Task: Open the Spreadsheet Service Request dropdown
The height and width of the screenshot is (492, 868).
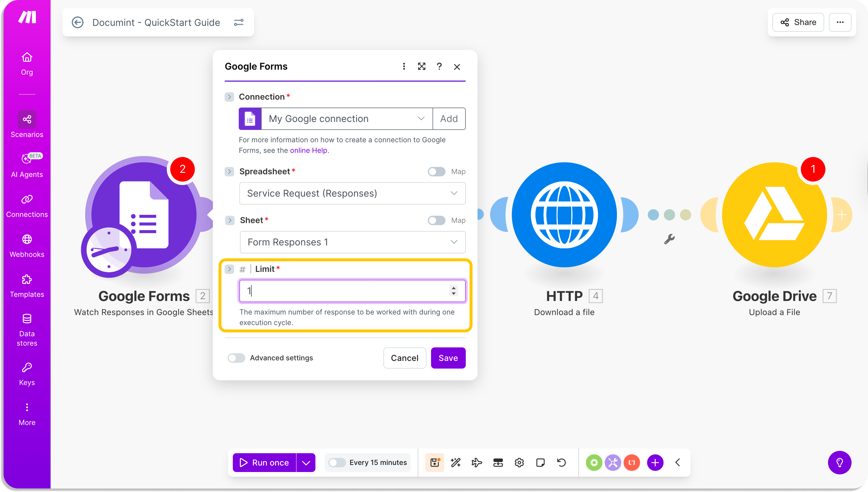Action: (352, 193)
